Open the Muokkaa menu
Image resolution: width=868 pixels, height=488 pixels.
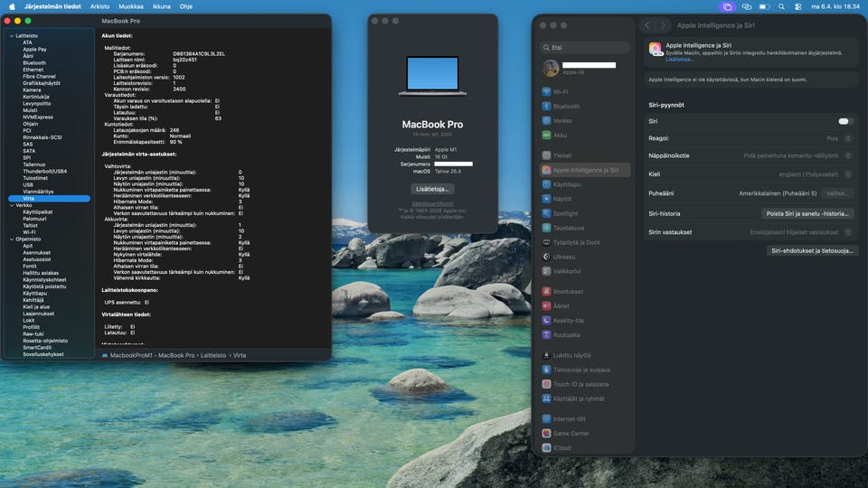pyautogui.click(x=131, y=6)
